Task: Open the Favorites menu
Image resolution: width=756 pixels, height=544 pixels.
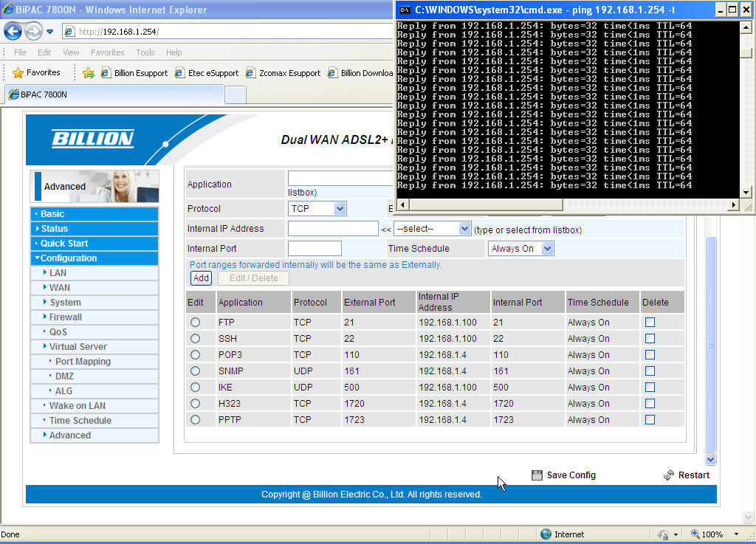Action: [x=108, y=52]
